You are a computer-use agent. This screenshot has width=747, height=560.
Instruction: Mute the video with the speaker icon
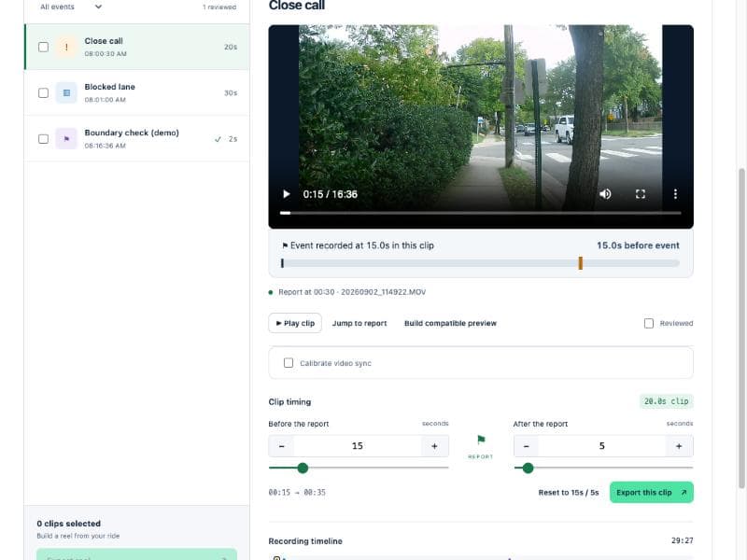click(605, 194)
